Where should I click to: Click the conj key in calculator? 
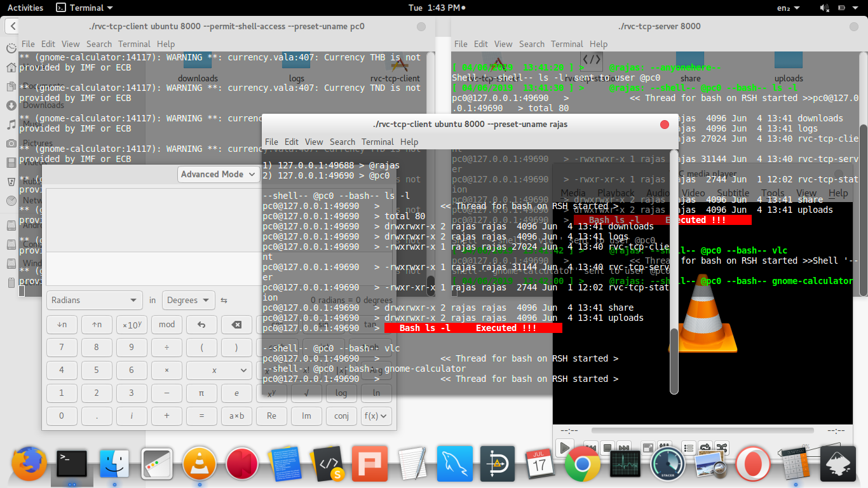point(341,416)
